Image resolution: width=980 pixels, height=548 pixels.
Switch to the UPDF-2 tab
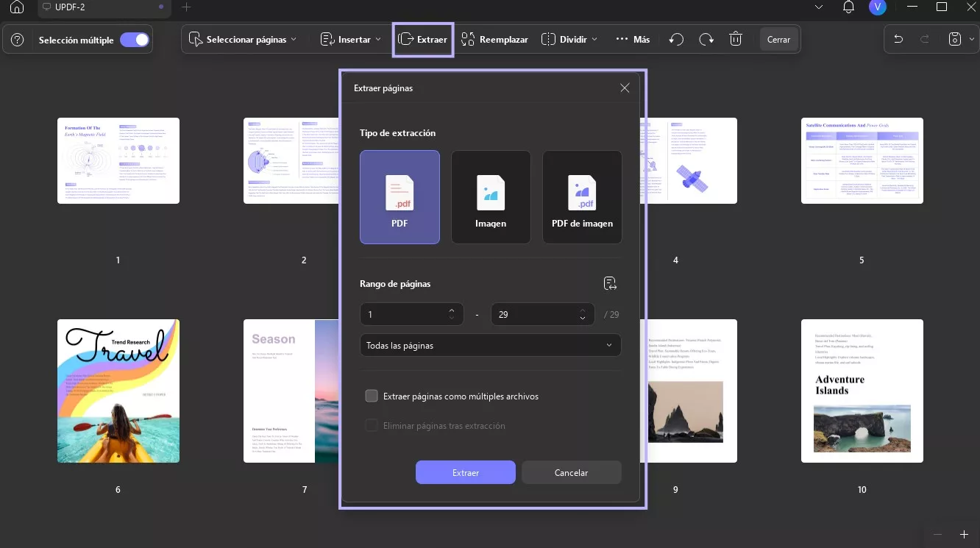point(103,7)
